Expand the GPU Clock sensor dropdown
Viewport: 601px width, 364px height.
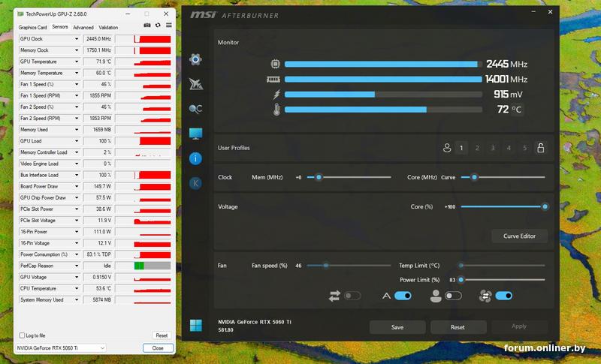[77, 39]
